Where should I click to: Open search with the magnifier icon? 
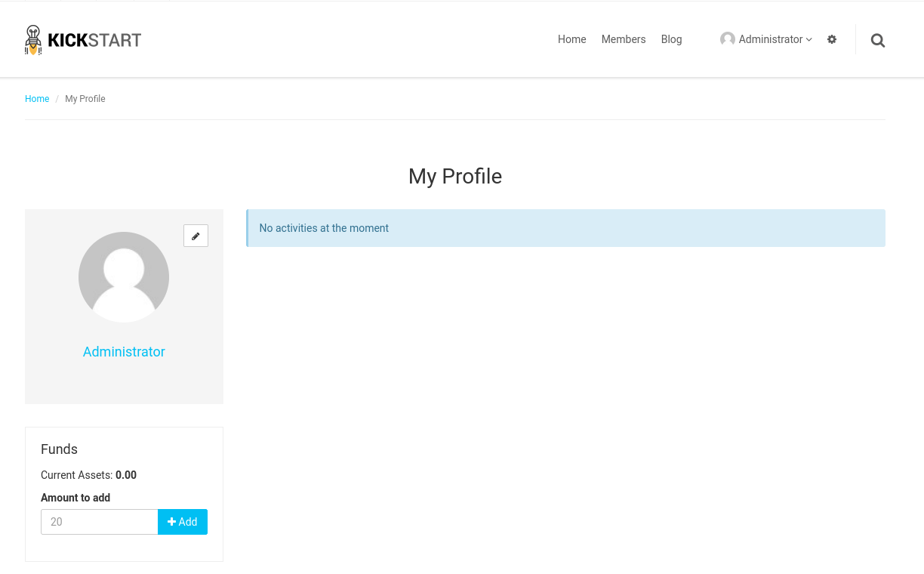877,40
